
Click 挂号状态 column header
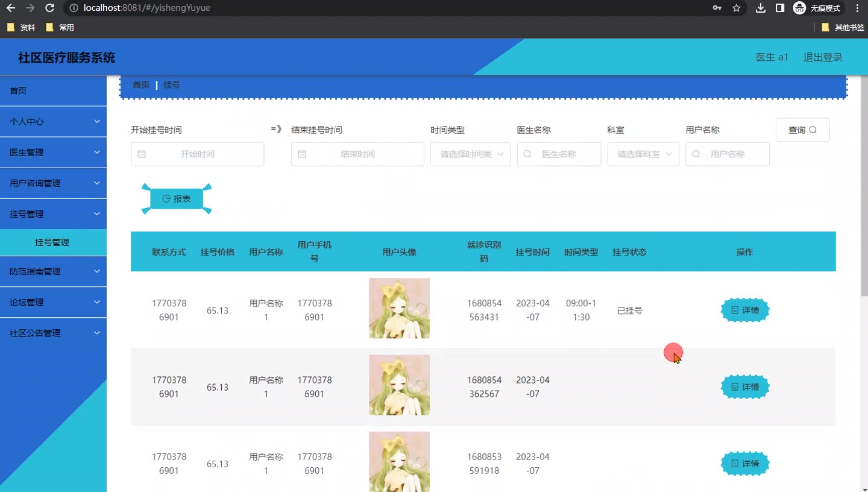tap(629, 252)
